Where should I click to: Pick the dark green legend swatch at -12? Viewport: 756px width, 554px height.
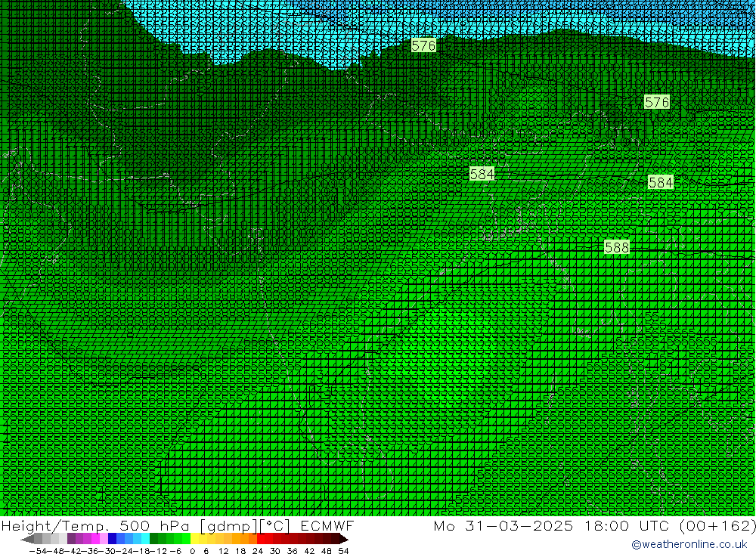(153, 539)
